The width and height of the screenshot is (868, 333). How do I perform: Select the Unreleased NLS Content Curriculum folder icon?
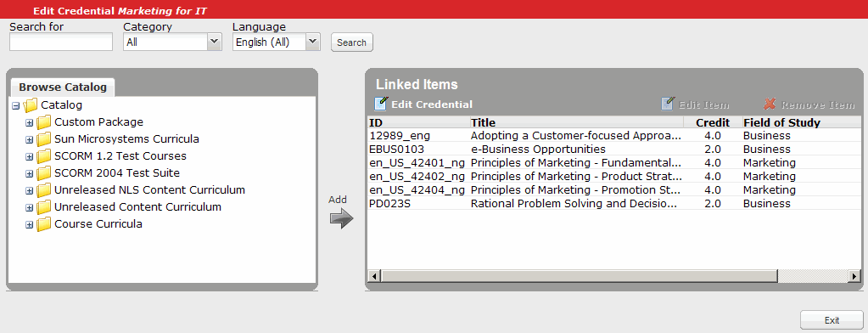(x=44, y=190)
